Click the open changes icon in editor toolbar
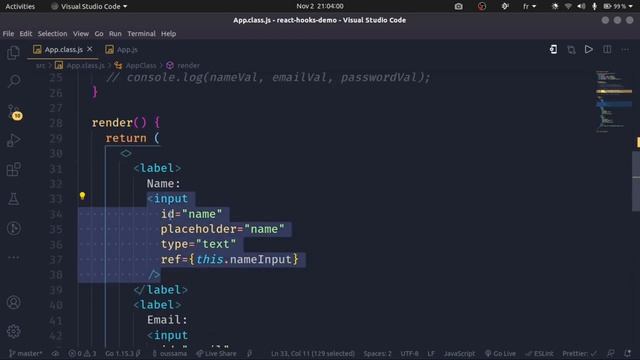 (x=571, y=50)
